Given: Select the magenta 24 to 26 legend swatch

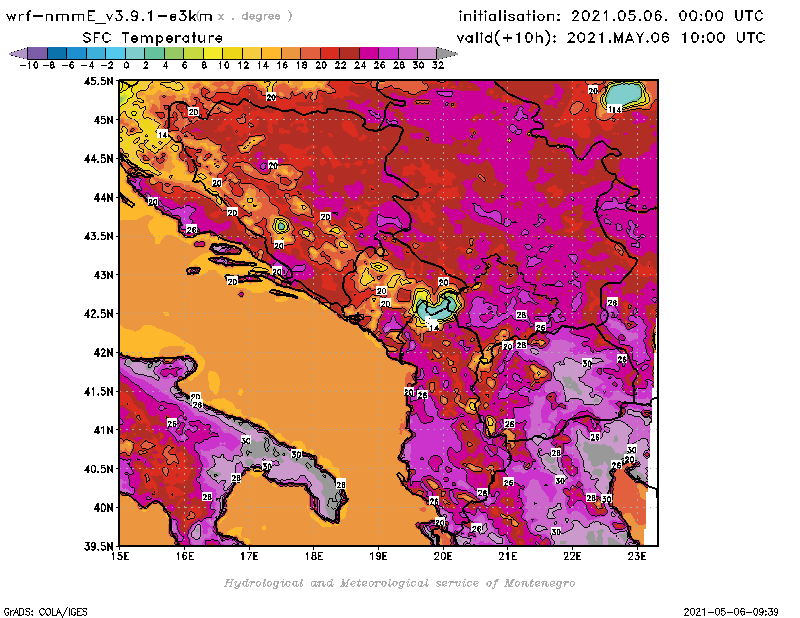Looking at the screenshot, I should 369,53.
